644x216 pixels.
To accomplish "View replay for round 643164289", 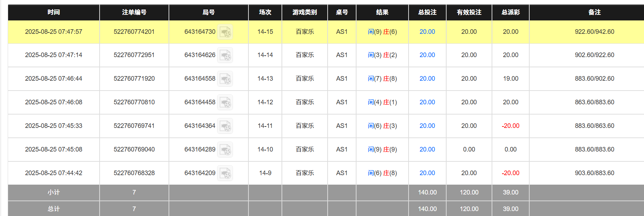I will (x=227, y=149).
